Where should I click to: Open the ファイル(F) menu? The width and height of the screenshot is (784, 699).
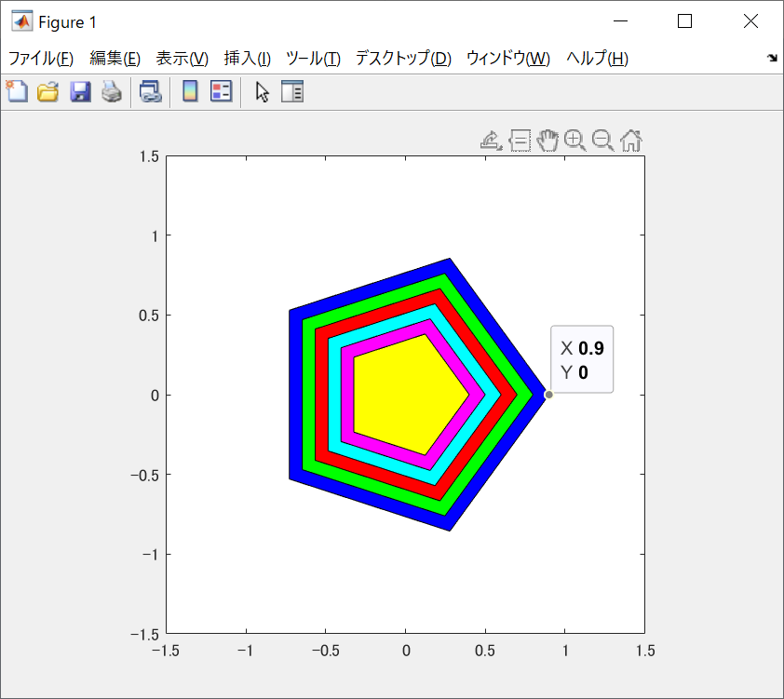tap(41, 59)
